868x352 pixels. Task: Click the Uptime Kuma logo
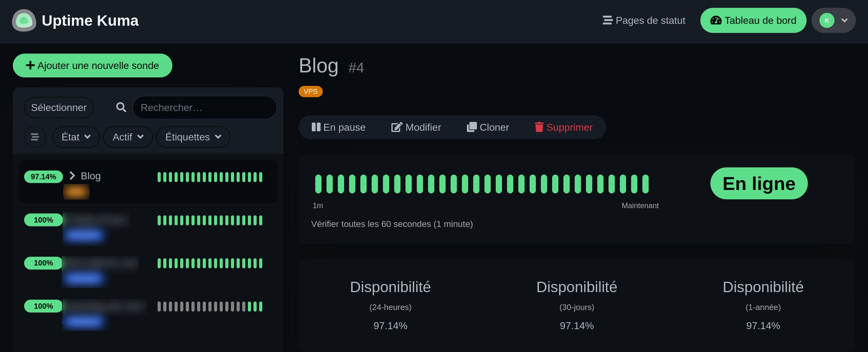pos(24,20)
